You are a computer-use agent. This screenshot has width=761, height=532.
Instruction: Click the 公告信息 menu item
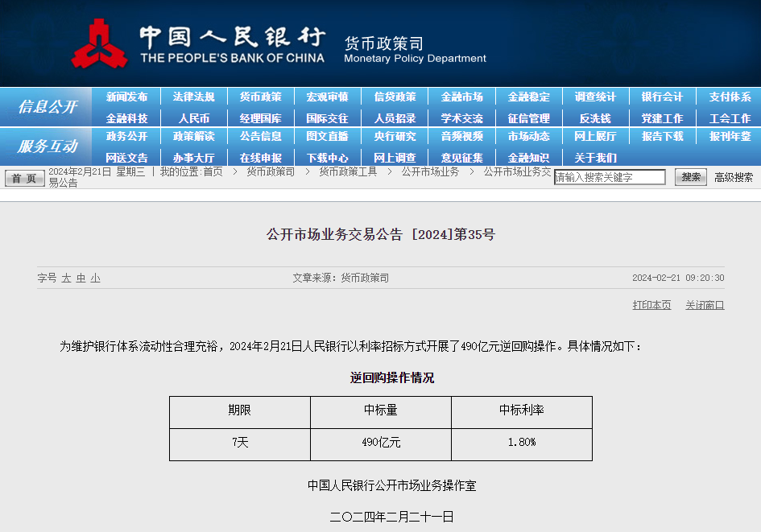pyautogui.click(x=260, y=137)
